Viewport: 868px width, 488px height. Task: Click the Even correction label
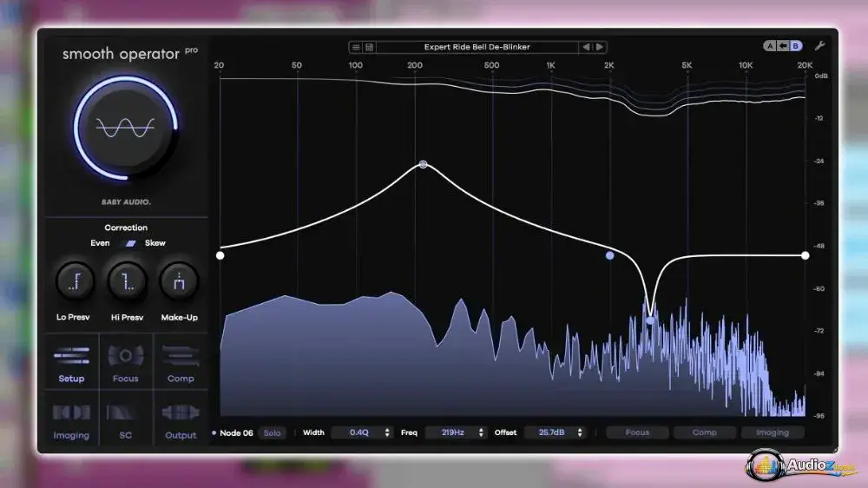[x=100, y=243]
